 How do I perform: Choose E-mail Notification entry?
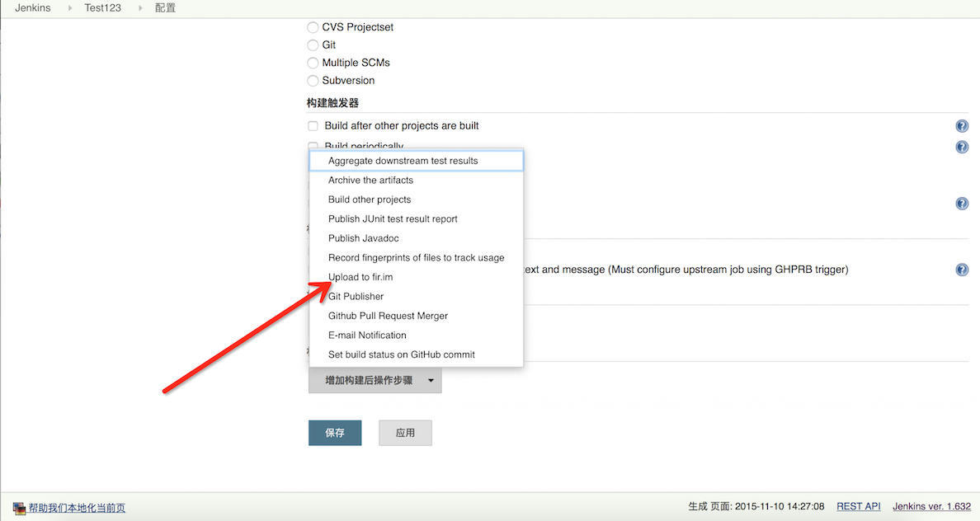(417, 335)
